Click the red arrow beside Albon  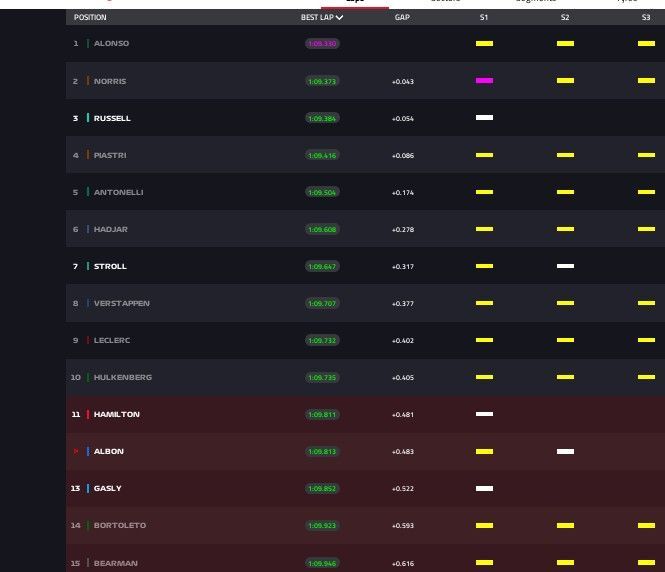75,452
